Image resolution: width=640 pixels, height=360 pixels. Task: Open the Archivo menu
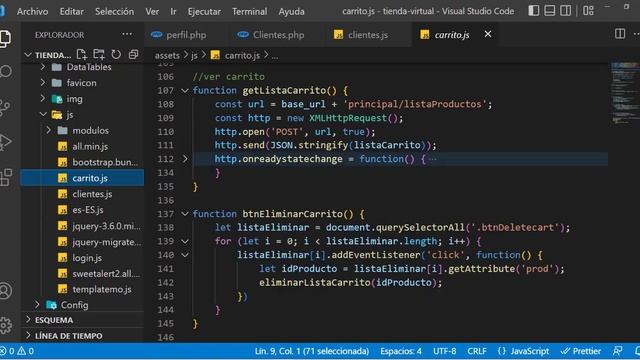coord(32,11)
